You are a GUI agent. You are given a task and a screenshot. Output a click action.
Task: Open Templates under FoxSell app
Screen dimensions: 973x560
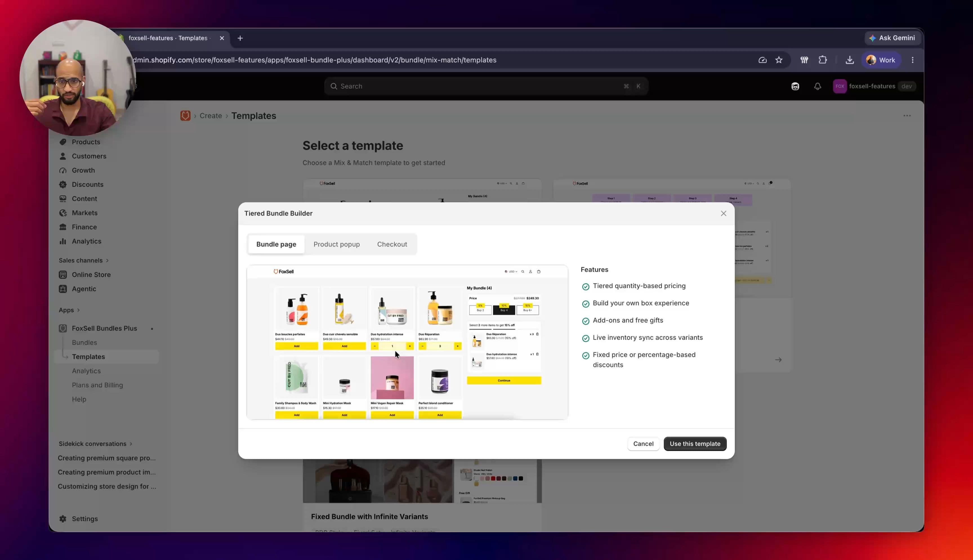pyautogui.click(x=88, y=357)
